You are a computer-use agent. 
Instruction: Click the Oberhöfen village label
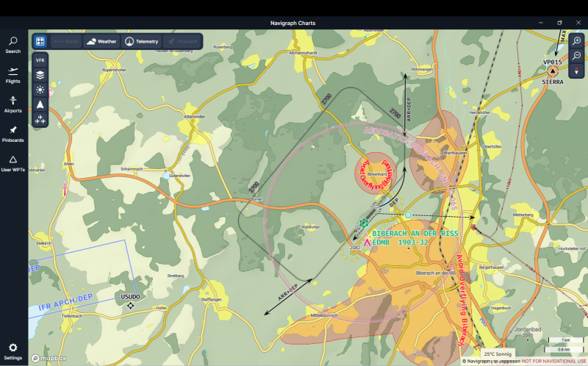click(x=492, y=147)
